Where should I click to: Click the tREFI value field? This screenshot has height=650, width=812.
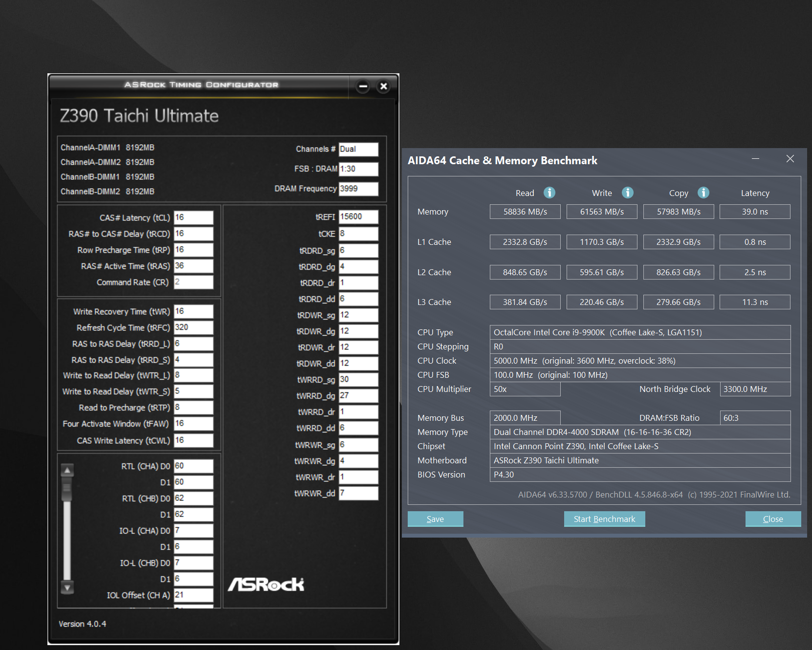pyautogui.click(x=359, y=217)
